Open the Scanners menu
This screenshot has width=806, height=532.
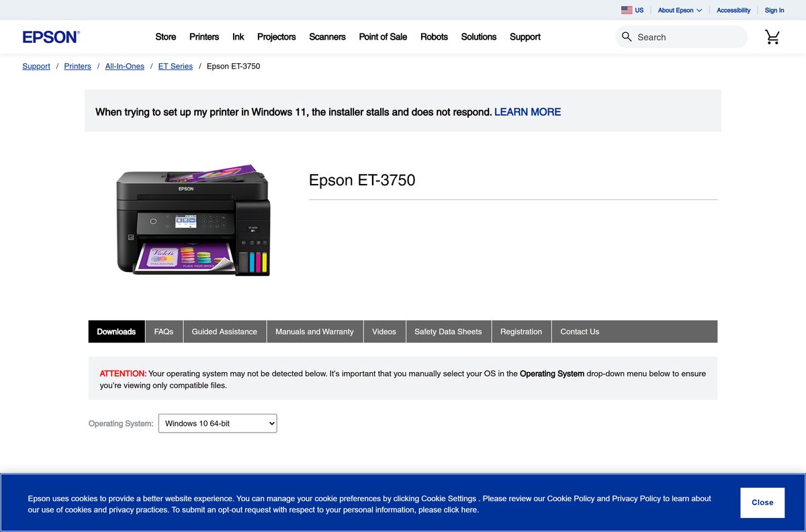(327, 37)
